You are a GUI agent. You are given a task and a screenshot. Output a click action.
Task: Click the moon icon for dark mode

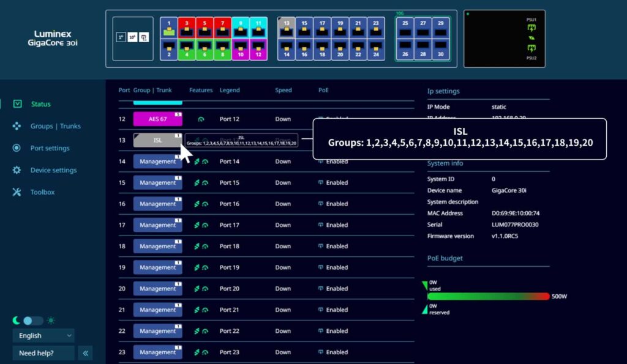point(17,321)
